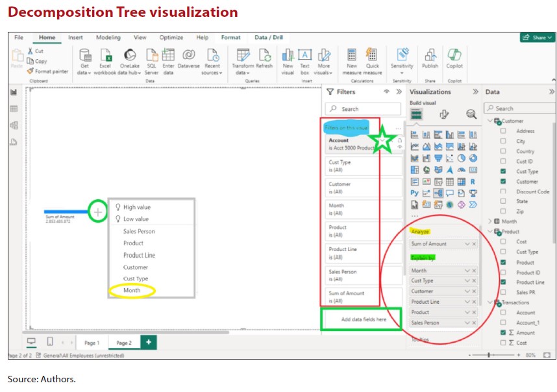This screenshot has width=557, height=392.
Task: Switch to Page 1 tab
Action: click(92, 343)
